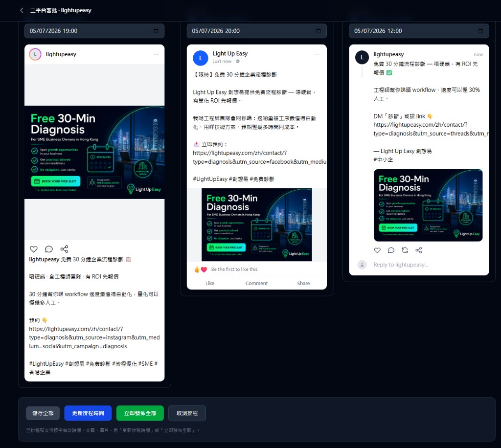The height and width of the screenshot is (448, 501).
Task: Click Instagram caption 預約 pointing-down line
Action: click(38, 320)
